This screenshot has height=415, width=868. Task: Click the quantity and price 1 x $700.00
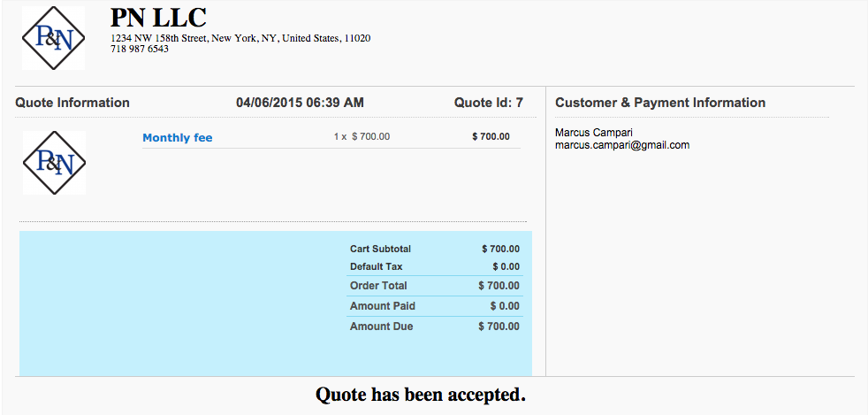(362, 136)
